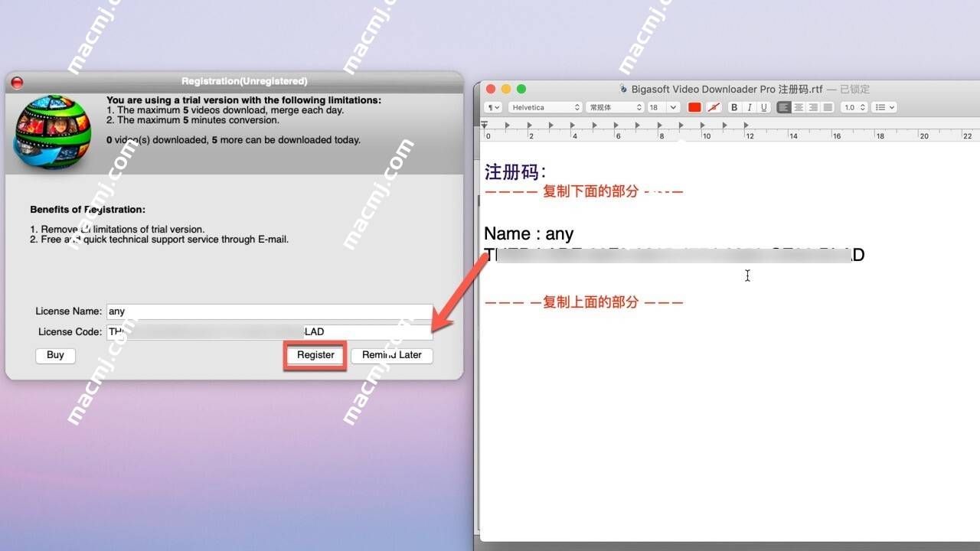Align text left in TextEdit

(784, 107)
